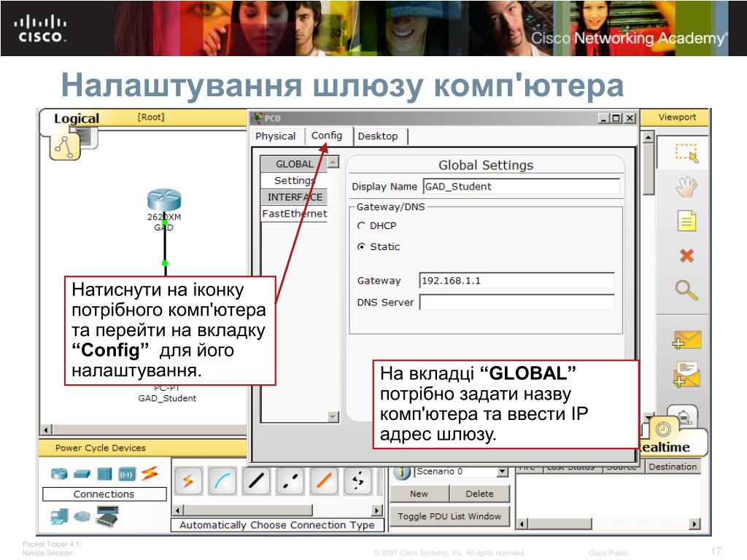The height and width of the screenshot is (560, 747).
Task: Add a Simple PDU envelope
Action: tap(686, 340)
